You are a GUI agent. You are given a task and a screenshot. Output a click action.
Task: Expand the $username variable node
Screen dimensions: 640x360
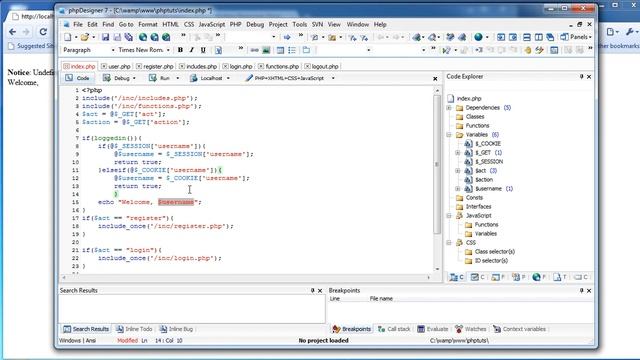click(458, 189)
